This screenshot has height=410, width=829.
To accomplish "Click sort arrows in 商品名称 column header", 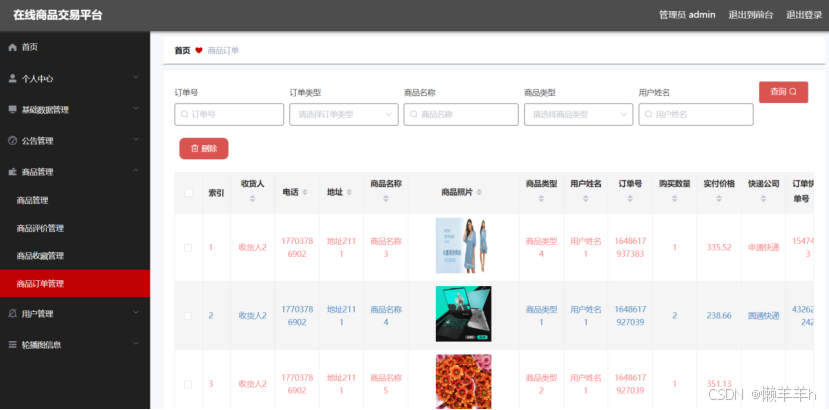I will coord(385,199).
